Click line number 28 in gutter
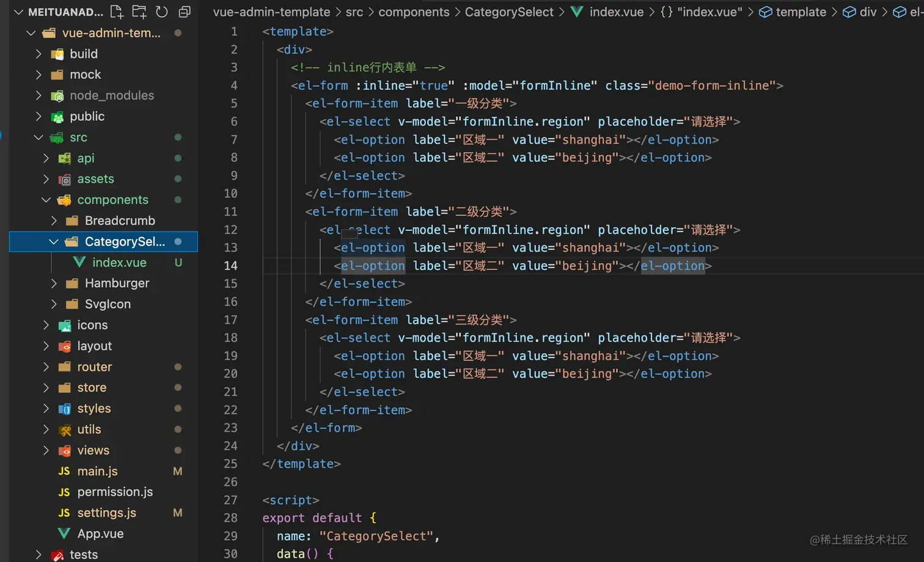 tap(230, 518)
